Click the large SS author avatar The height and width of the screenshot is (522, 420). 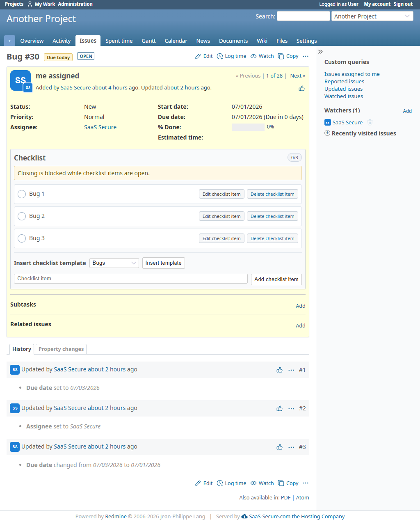(21, 80)
